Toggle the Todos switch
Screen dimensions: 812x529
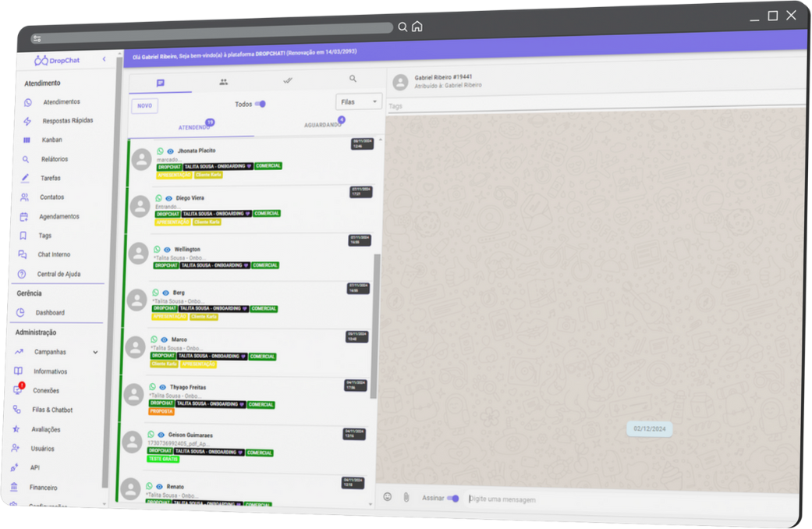click(261, 104)
